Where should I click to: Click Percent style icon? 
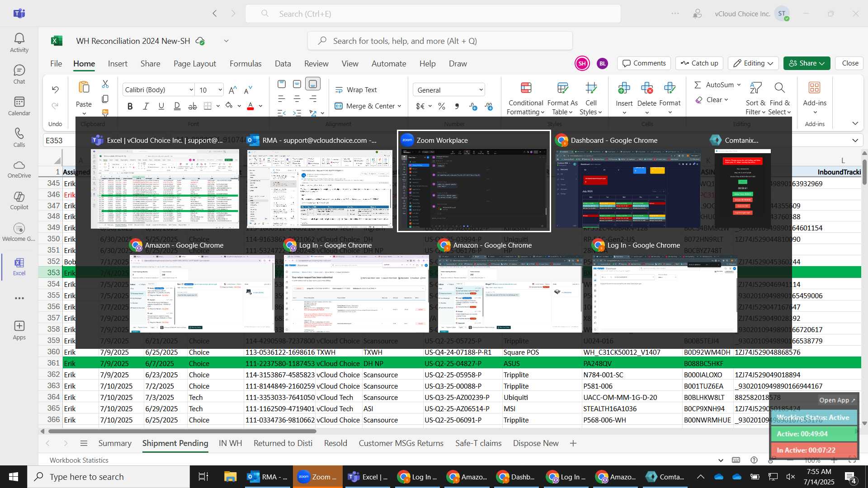[x=442, y=106]
